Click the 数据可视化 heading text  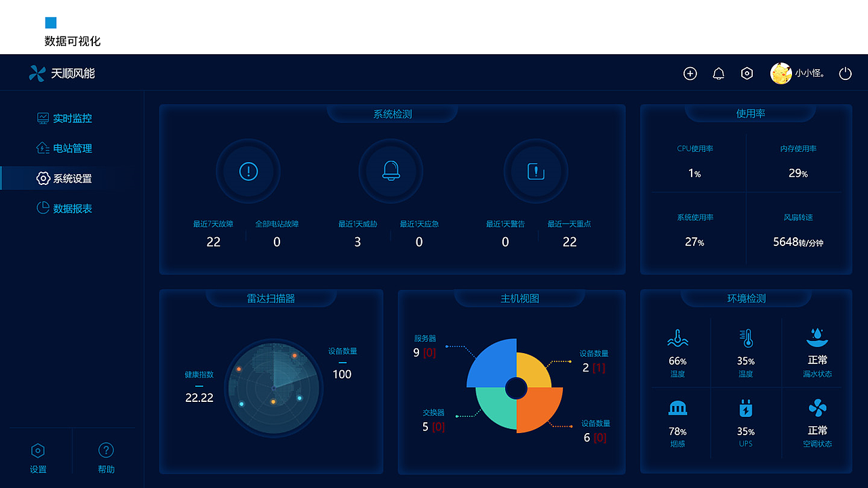(x=73, y=41)
